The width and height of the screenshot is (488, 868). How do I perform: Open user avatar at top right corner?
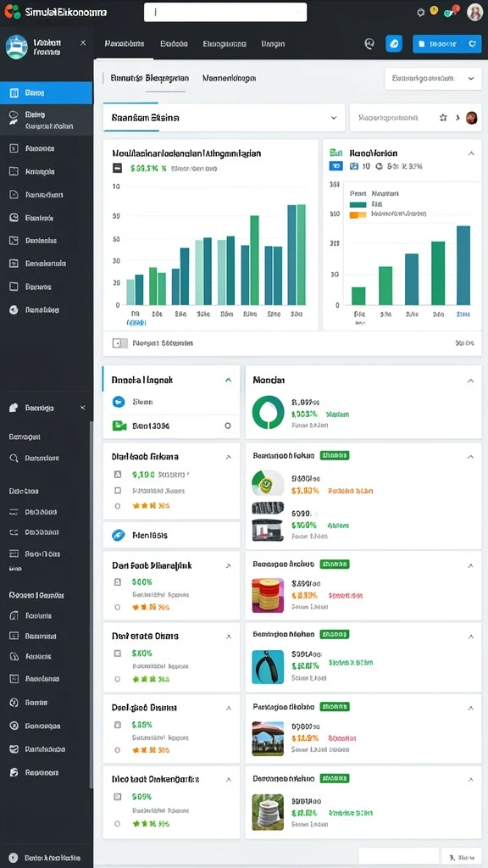click(x=474, y=12)
